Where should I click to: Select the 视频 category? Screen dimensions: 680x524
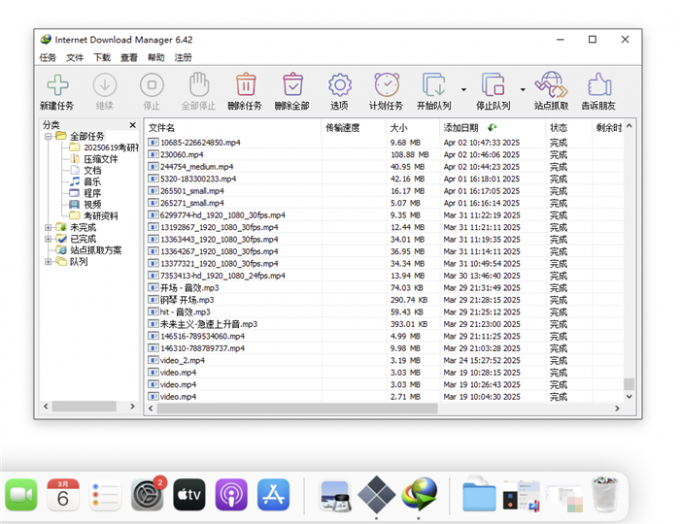[92, 204]
